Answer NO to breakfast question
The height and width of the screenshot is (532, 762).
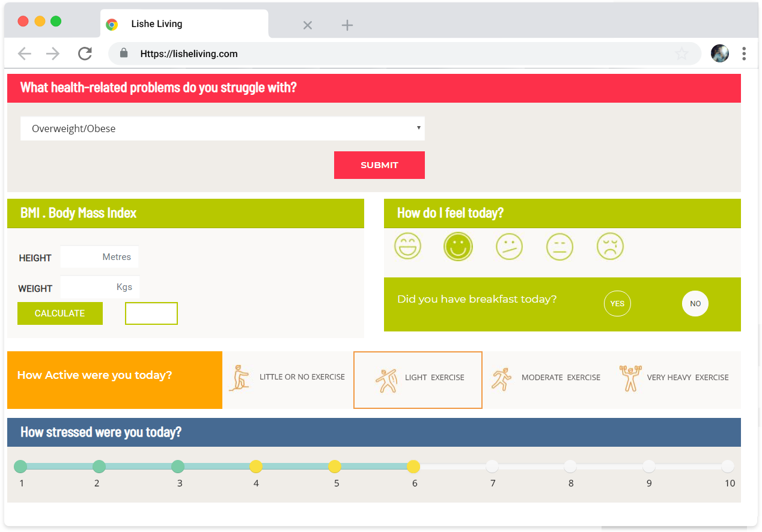click(x=695, y=303)
